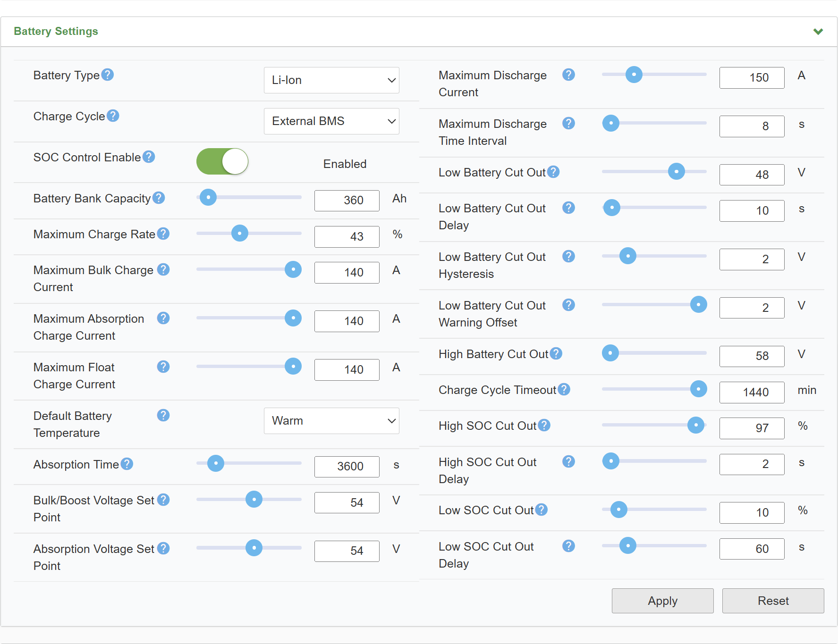838x644 pixels.
Task: Show help for Low SOC Cut Out
Action: pyautogui.click(x=542, y=510)
